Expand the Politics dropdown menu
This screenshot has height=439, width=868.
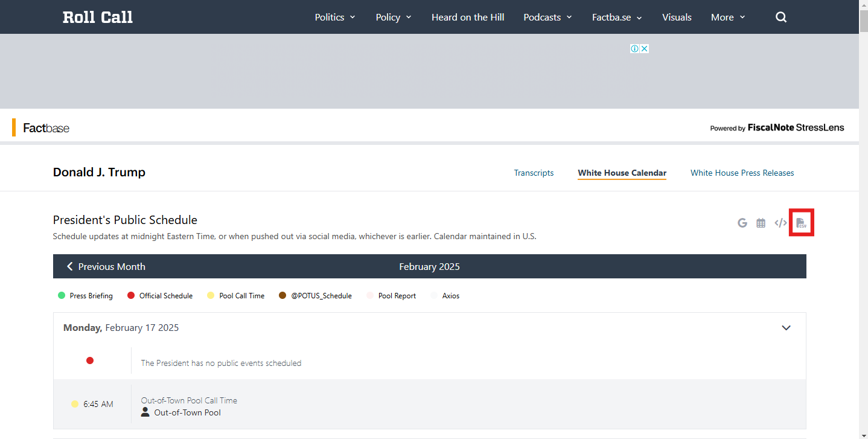[335, 17]
